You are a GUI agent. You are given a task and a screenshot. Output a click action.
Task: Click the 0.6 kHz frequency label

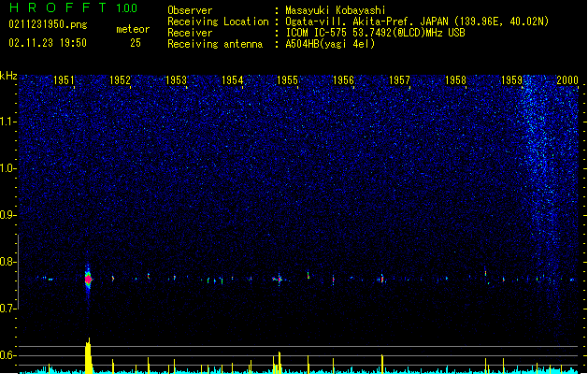pyautogui.click(x=8, y=355)
